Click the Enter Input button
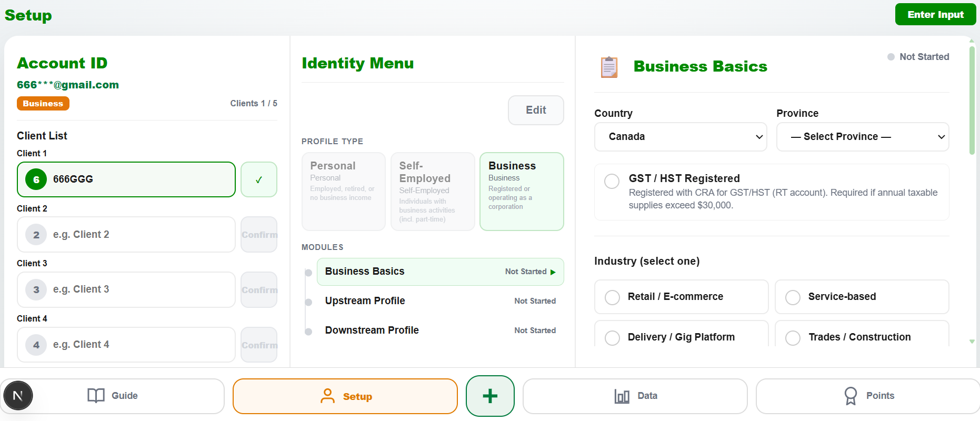 click(x=935, y=15)
